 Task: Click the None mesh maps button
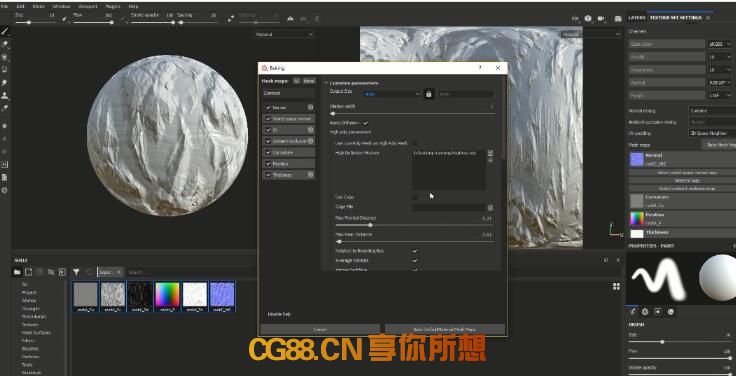pos(308,81)
